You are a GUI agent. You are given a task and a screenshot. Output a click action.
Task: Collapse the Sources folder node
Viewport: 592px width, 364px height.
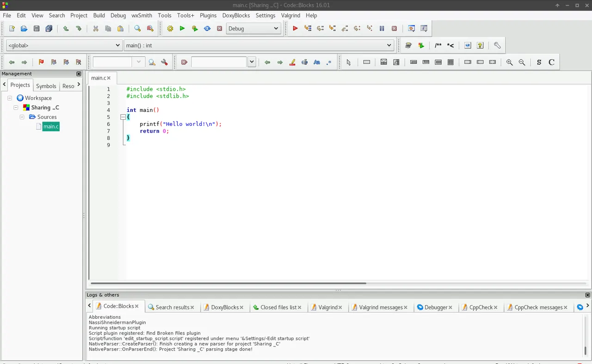point(22,117)
